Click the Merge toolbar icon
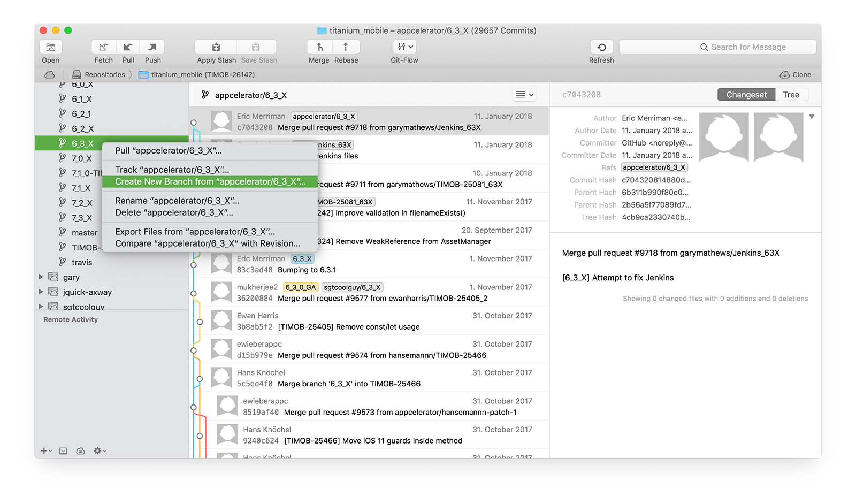The image size is (856, 504). [x=319, y=47]
